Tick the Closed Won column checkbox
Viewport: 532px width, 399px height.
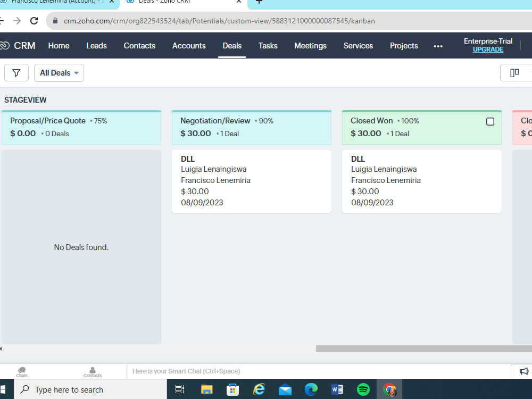tap(490, 121)
